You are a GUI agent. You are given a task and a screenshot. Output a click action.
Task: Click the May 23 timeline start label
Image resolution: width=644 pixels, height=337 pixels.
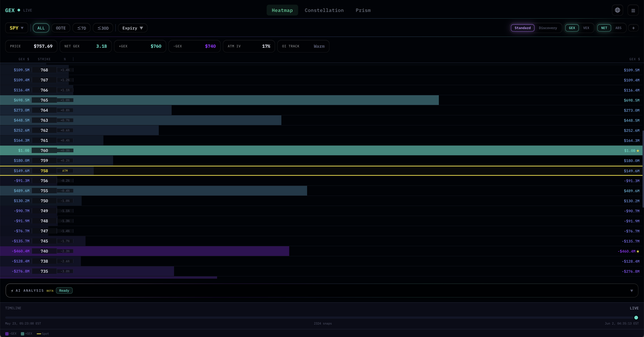click(23, 324)
